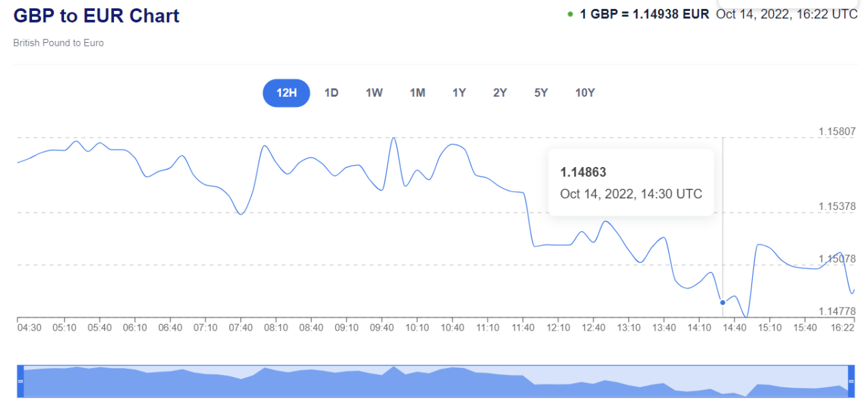Click the right navigator range handle
Image resolution: width=868 pixels, height=409 pixels.
click(851, 381)
